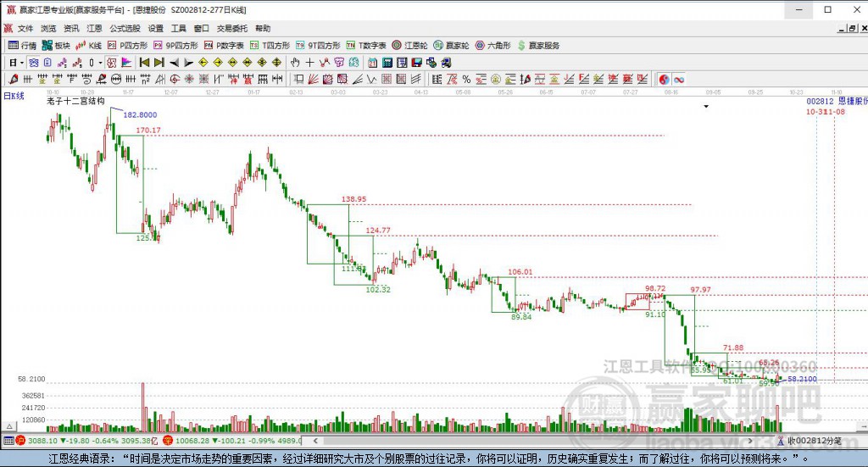Open the 日K线 label on chart
Viewport: 868px width, 467px height.
point(14,96)
